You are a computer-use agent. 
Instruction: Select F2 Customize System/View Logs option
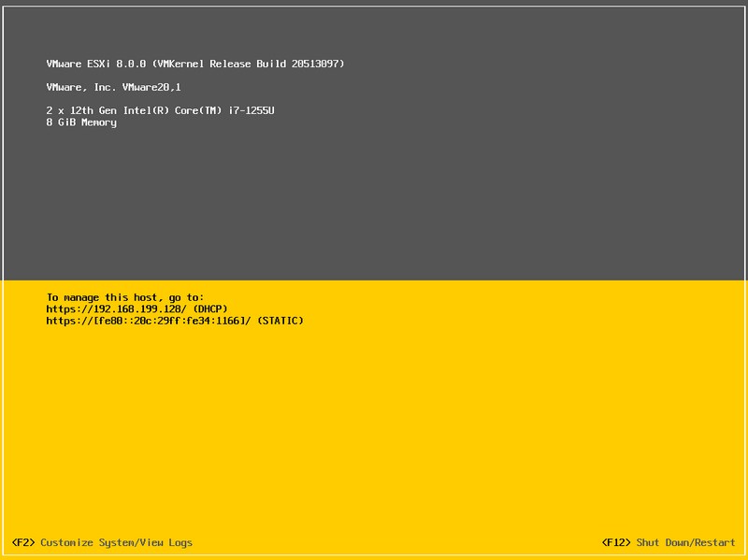click(x=102, y=542)
